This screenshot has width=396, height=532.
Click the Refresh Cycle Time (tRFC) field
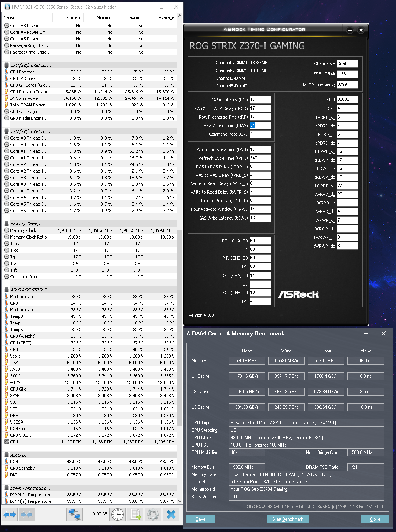click(x=260, y=158)
